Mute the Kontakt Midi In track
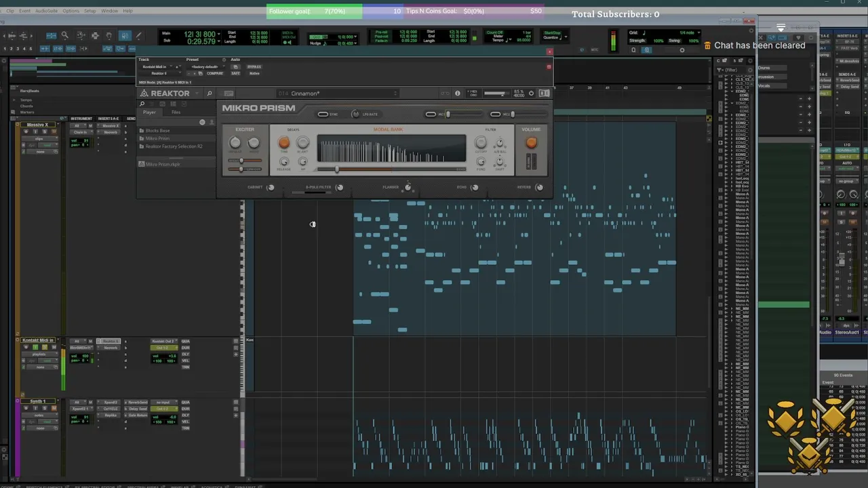 [x=54, y=347]
